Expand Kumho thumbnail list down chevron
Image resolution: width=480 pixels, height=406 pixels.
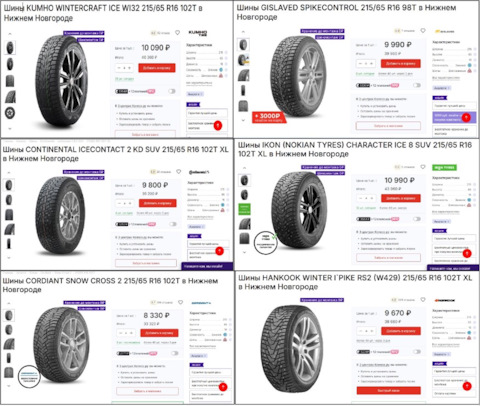[x=10, y=128]
